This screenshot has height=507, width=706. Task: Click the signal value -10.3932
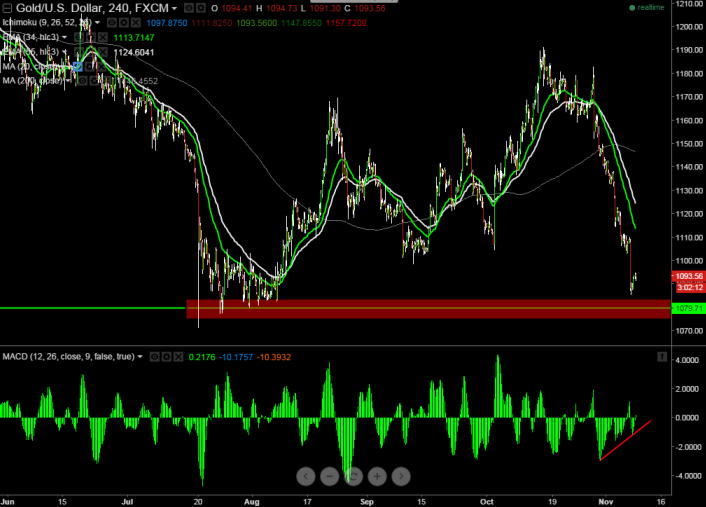(x=274, y=357)
